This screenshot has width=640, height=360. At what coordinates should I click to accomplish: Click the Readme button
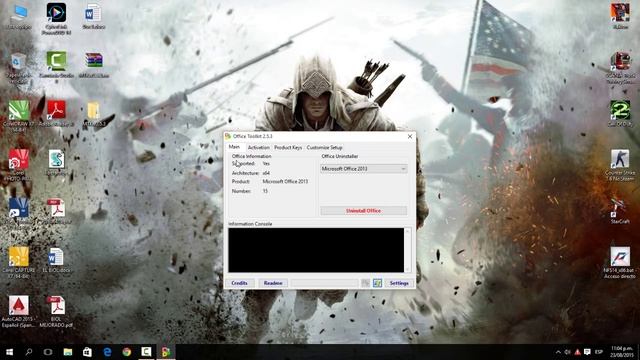pos(273,283)
